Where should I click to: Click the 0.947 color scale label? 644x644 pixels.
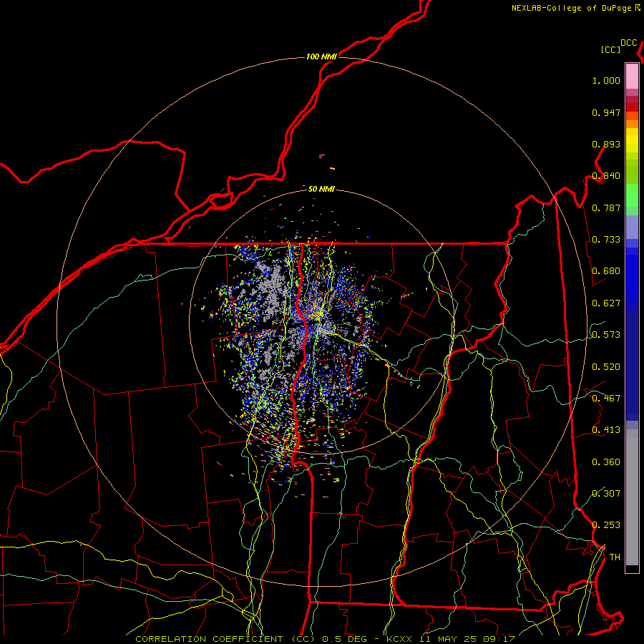click(x=606, y=112)
